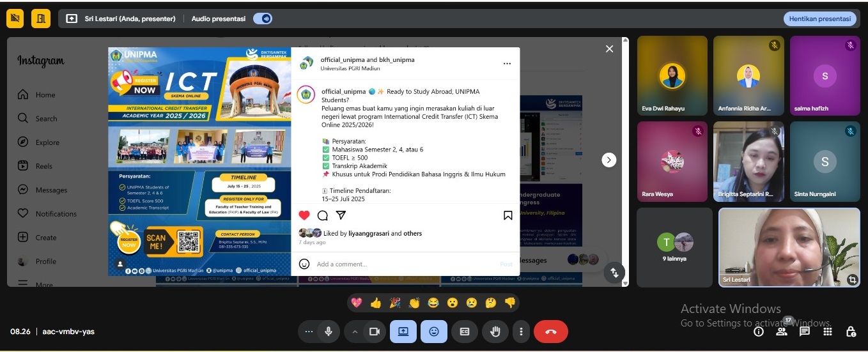Click the comment bubble icon on the post
This screenshot has width=868, height=352.
(323, 215)
